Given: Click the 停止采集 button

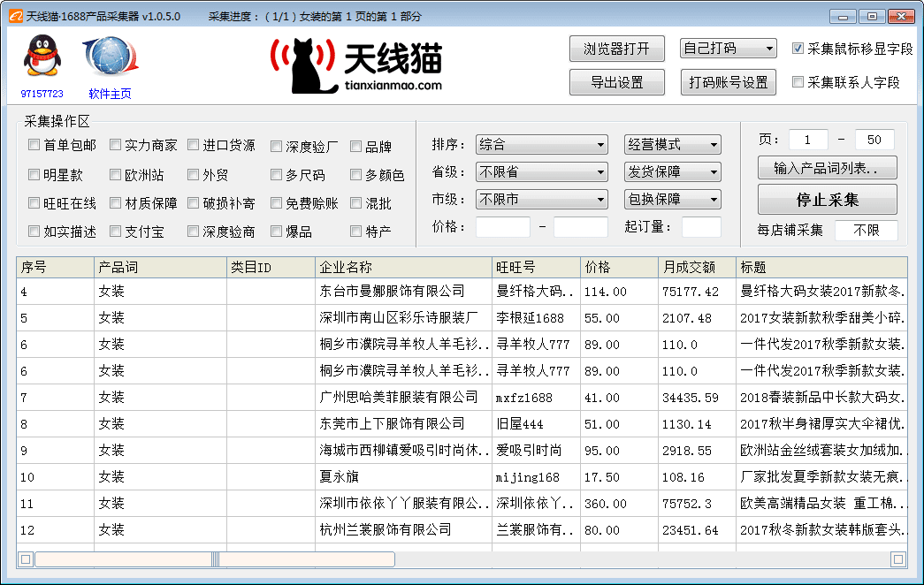Looking at the screenshot, I should tap(828, 200).
